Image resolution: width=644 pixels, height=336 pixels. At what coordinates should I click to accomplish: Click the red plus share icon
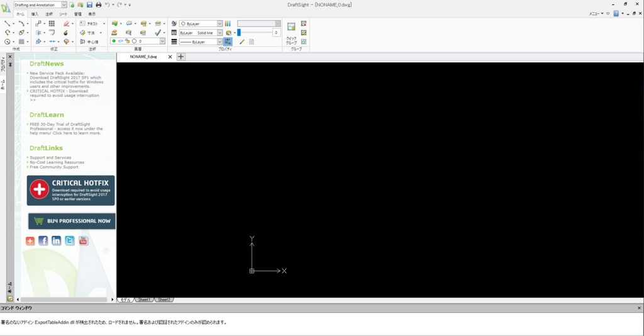click(30, 241)
